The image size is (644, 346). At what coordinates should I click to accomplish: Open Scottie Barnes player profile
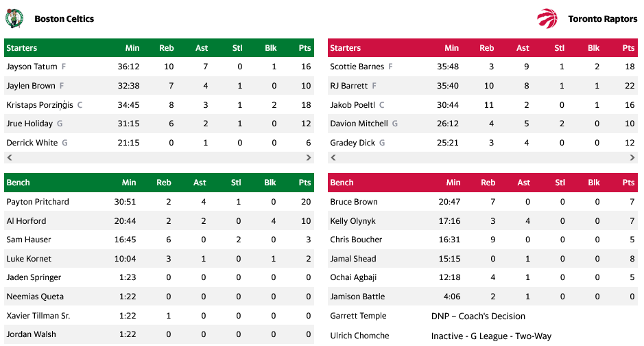(357, 67)
